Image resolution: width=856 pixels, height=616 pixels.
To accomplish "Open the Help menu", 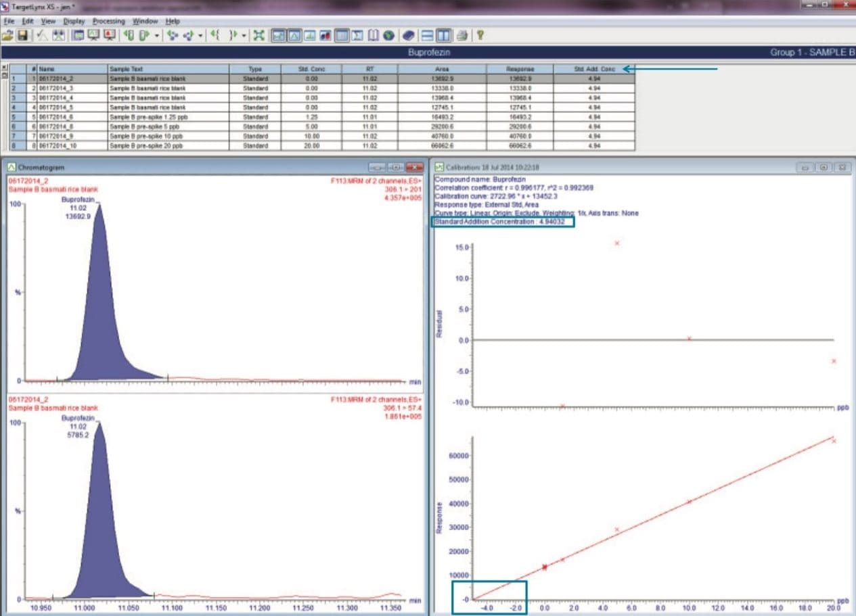I will click(173, 22).
